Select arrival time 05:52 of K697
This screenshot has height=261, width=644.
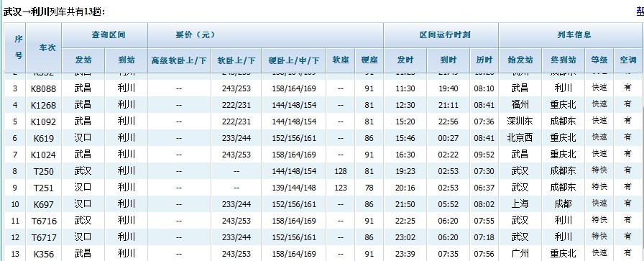tap(448, 204)
